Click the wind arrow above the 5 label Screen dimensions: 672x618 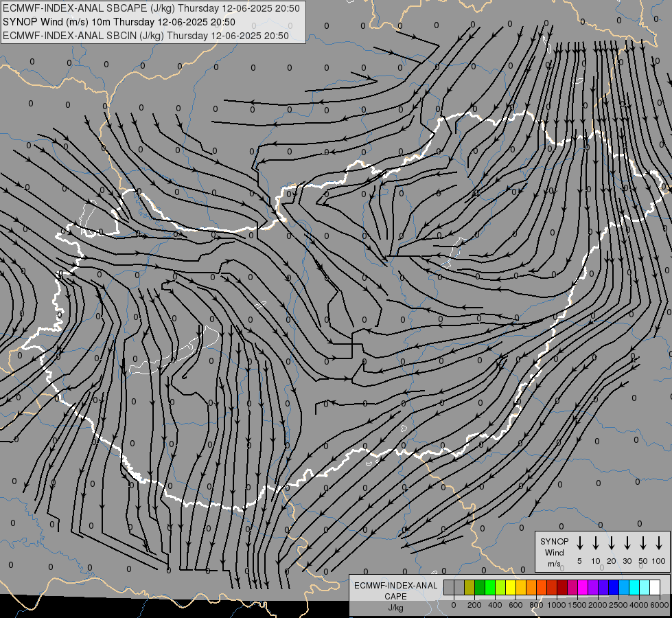tap(579, 543)
